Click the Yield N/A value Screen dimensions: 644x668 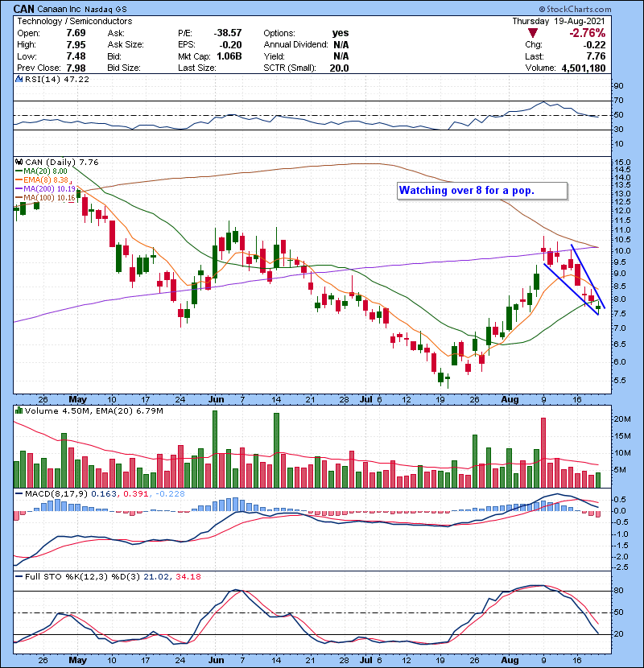[341, 56]
